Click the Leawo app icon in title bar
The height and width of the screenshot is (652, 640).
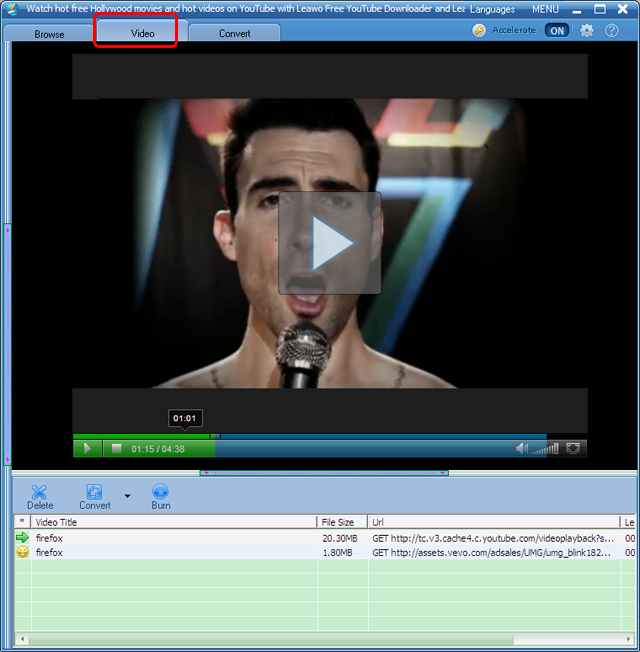click(13, 9)
